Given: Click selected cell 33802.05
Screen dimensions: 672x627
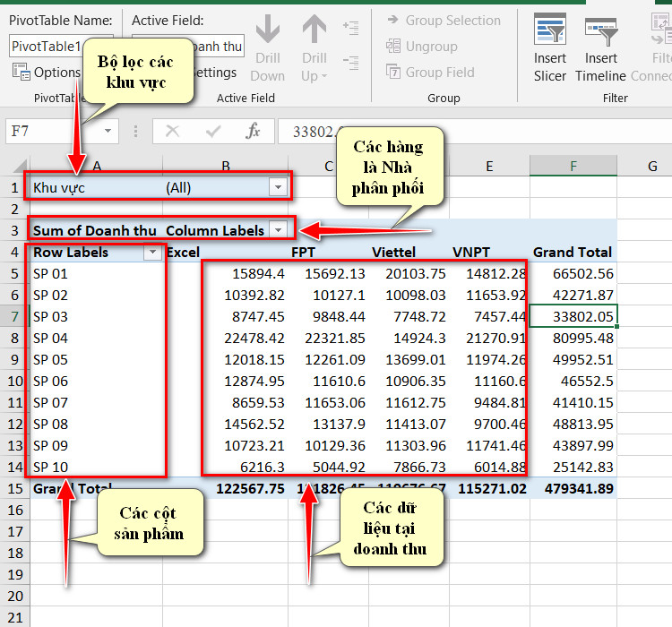Looking at the screenshot, I should click(573, 316).
